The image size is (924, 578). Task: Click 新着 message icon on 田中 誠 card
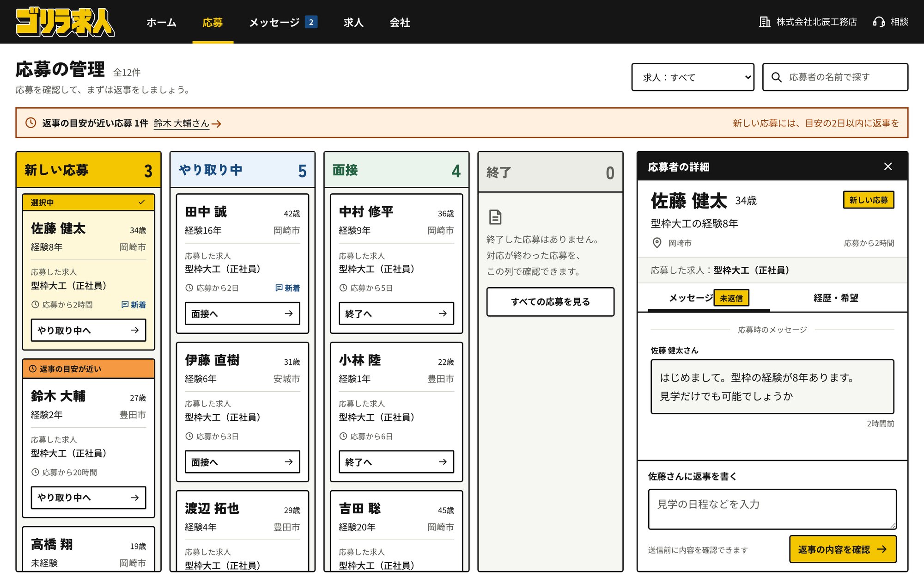point(279,288)
